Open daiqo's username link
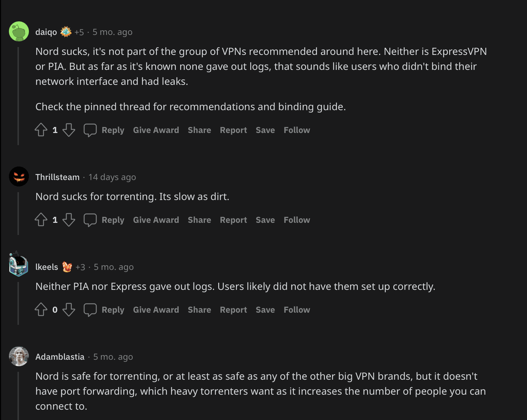 pos(46,31)
